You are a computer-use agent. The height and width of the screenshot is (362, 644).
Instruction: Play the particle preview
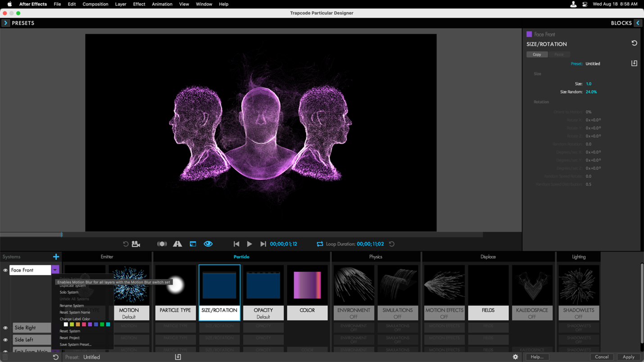coord(249,244)
